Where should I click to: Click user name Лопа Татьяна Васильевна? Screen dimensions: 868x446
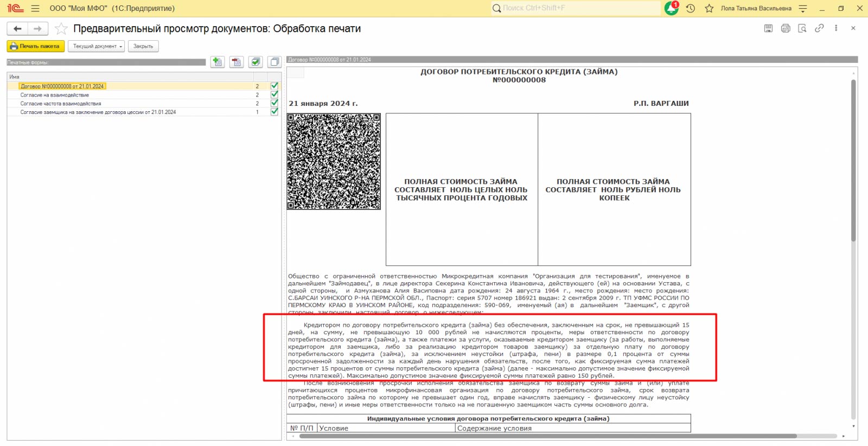[x=756, y=9]
